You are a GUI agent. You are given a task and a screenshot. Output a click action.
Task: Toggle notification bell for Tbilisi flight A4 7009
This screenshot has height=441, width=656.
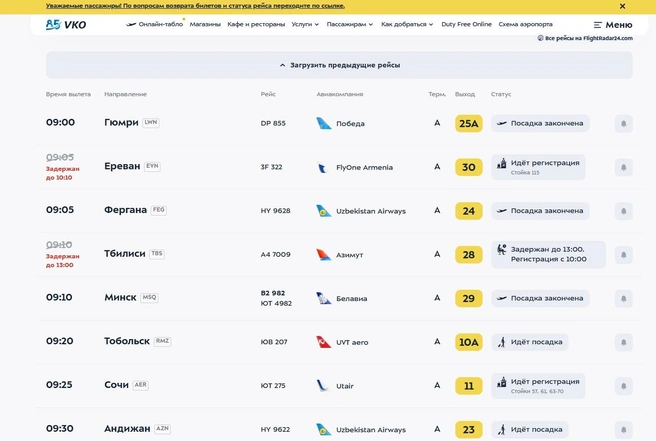pyautogui.click(x=623, y=255)
